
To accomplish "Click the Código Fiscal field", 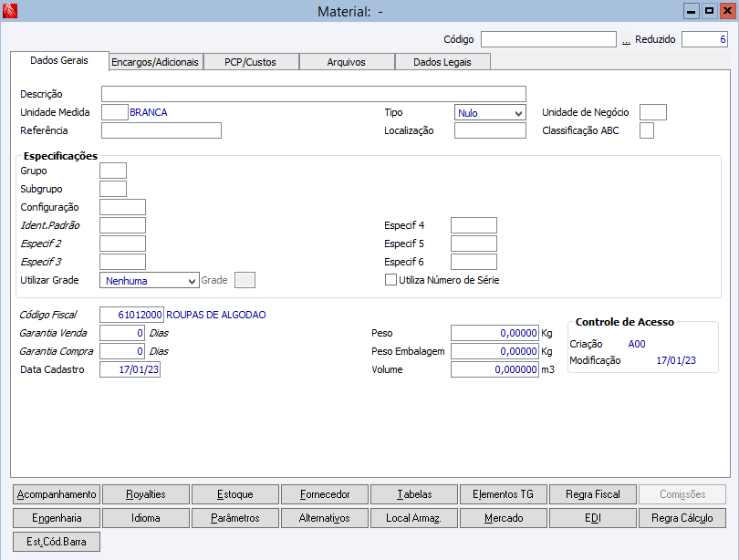I will 131,315.
